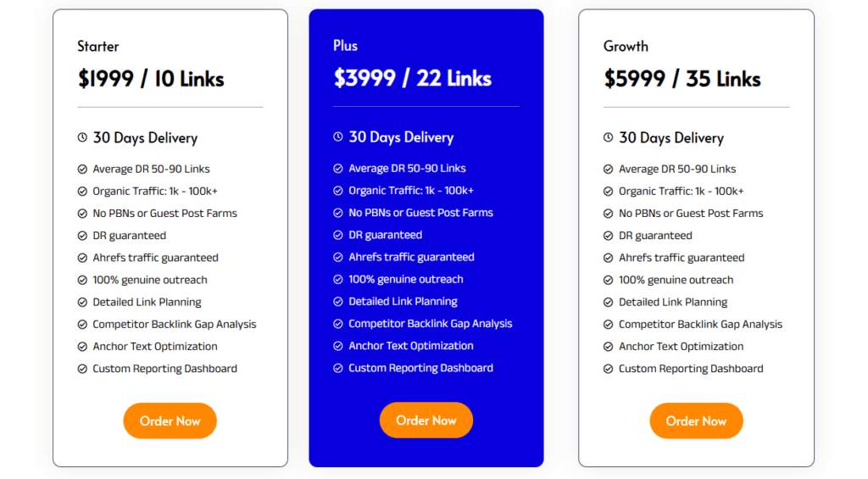Select the $5999 / 35 Links price heading
The height and width of the screenshot is (479, 868).
682,79
